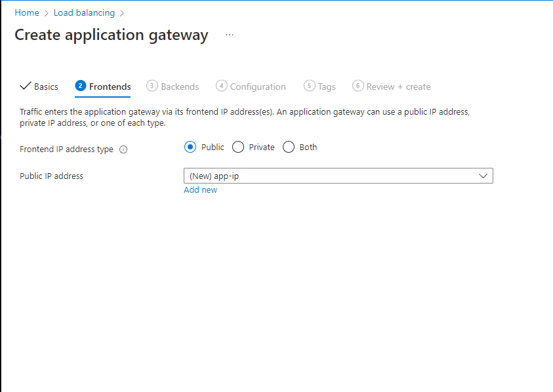Screen dimensions: 553x392
Task: Navigate to Home via the breadcrumb
Action: (x=26, y=12)
